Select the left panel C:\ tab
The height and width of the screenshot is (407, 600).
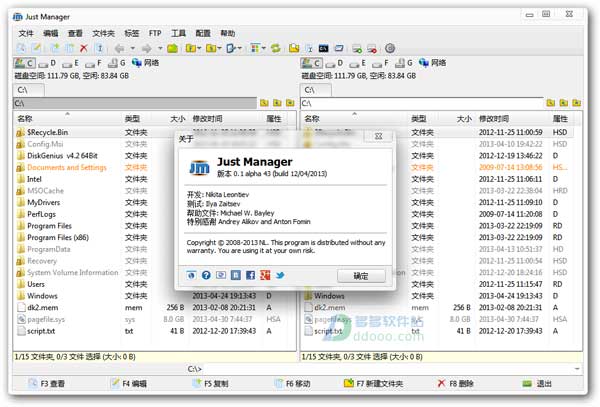click(28, 90)
